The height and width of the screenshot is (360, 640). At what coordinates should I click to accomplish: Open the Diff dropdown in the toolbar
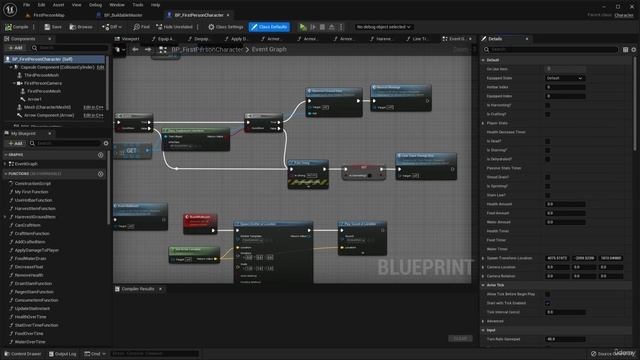[112, 27]
